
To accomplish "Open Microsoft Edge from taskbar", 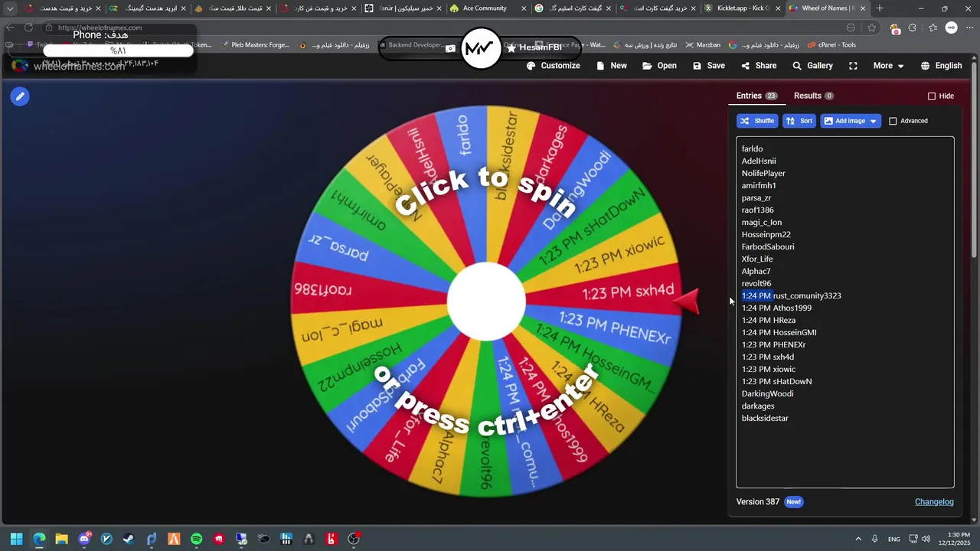I will coord(39,539).
